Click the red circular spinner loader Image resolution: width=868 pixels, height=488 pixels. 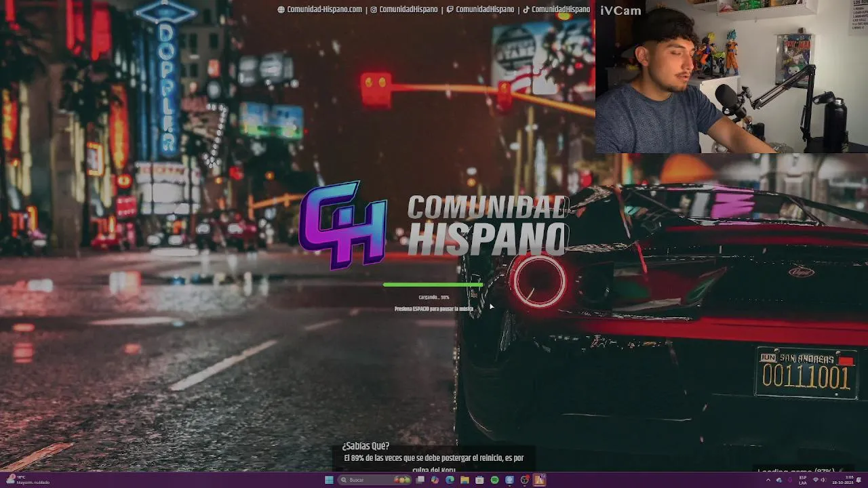pyautogui.click(x=538, y=281)
